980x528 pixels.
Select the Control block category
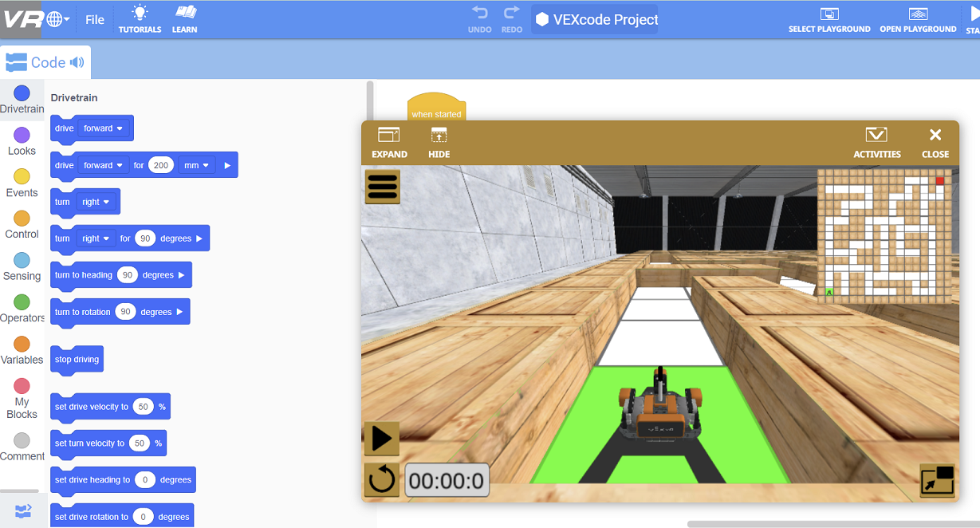click(x=22, y=223)
